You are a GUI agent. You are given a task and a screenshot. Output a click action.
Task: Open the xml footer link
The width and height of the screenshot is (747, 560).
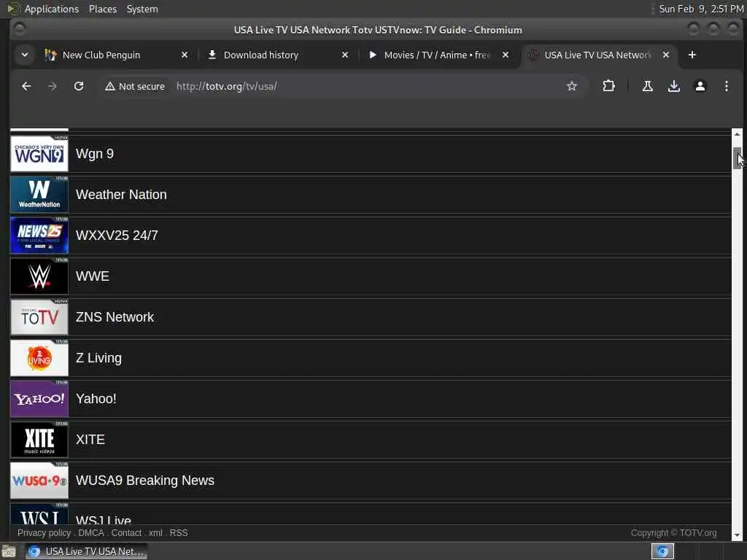coord(155,533)
